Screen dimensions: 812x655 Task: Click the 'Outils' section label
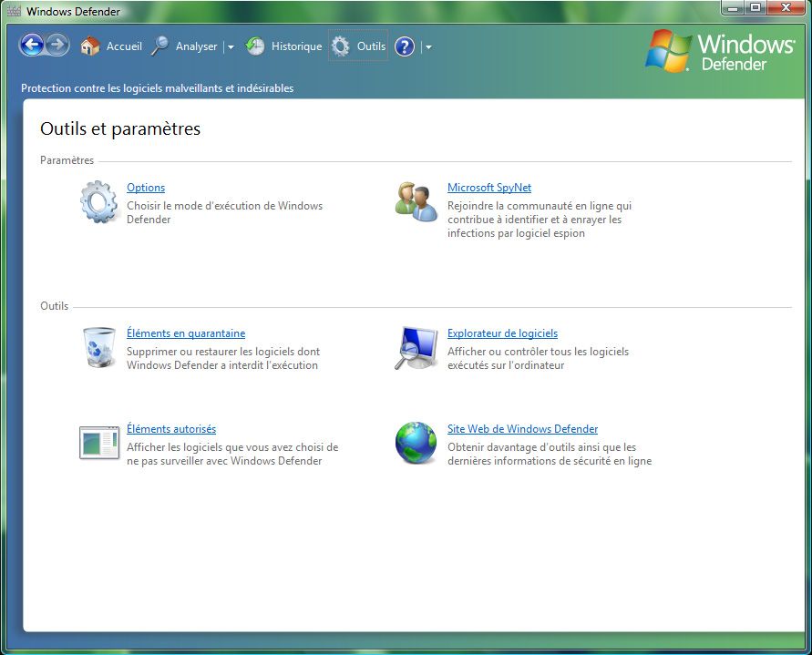55,305
